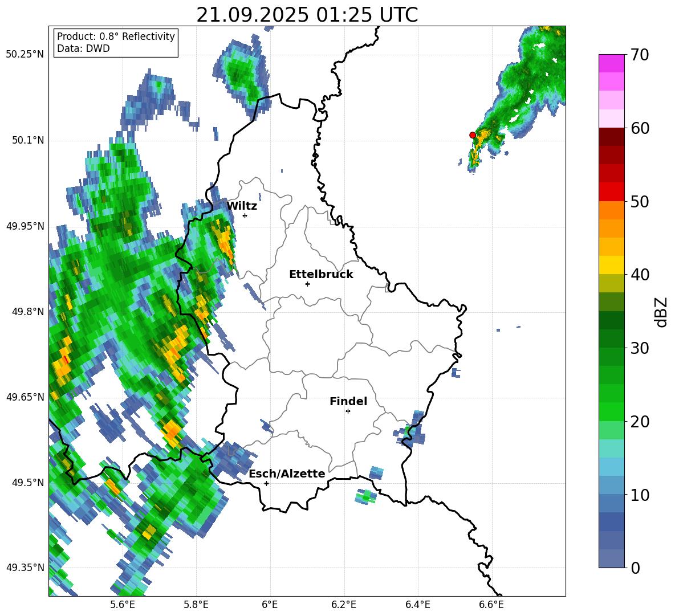Click the 20 colorbar tick label

pos(640,422)
